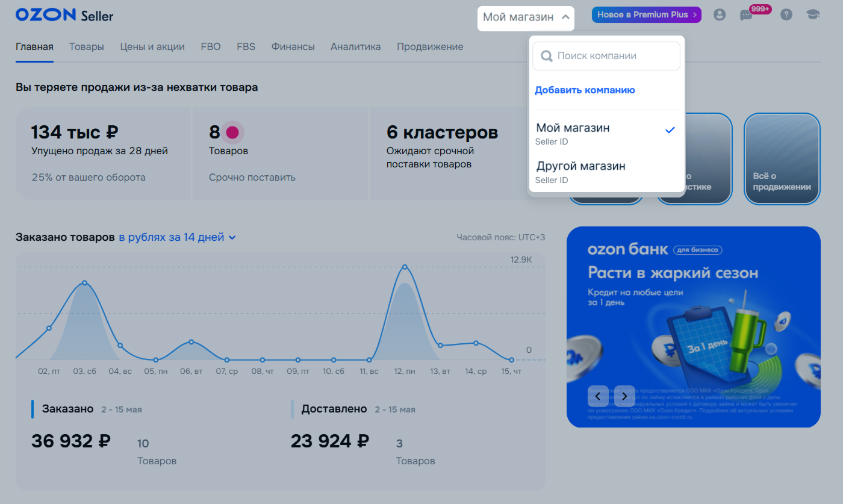Switch to the FBO tab
Image resolution: width=843 pixels, height=504 pixels.
coord(211,46)
